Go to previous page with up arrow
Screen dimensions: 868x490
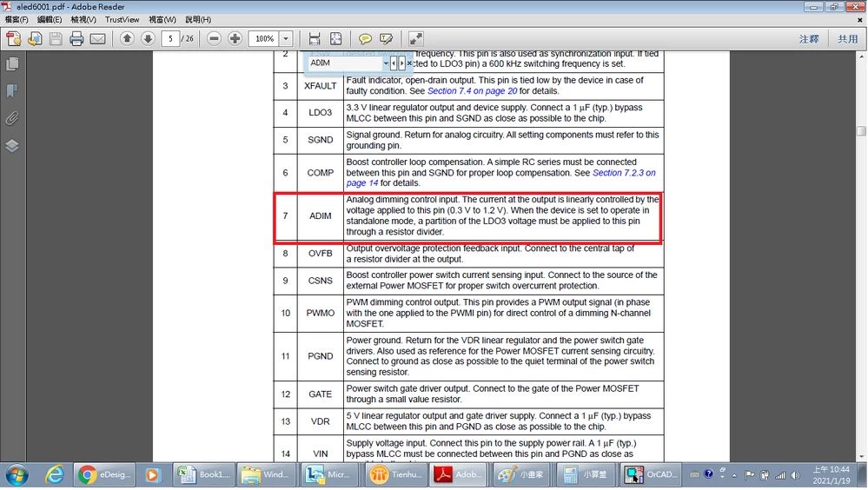(x=127, y=38)
